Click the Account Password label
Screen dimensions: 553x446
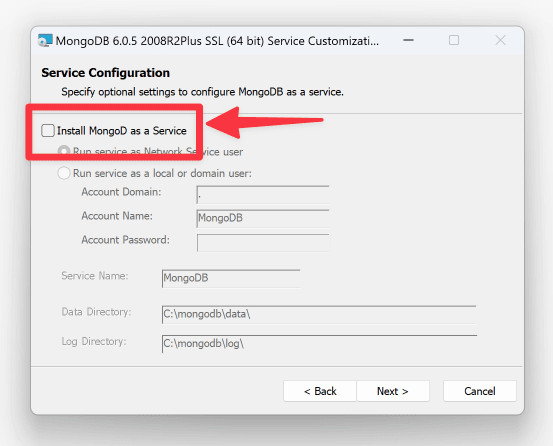[x=126, y=240]
